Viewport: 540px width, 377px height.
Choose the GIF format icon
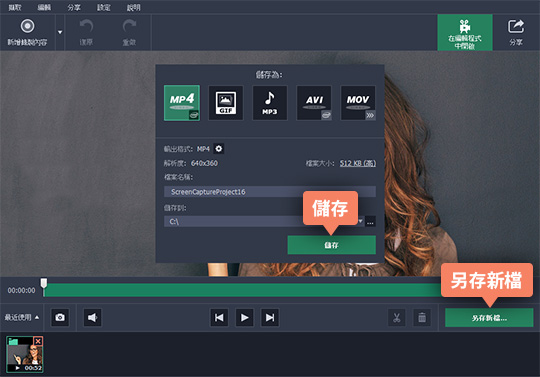point(226,103)
